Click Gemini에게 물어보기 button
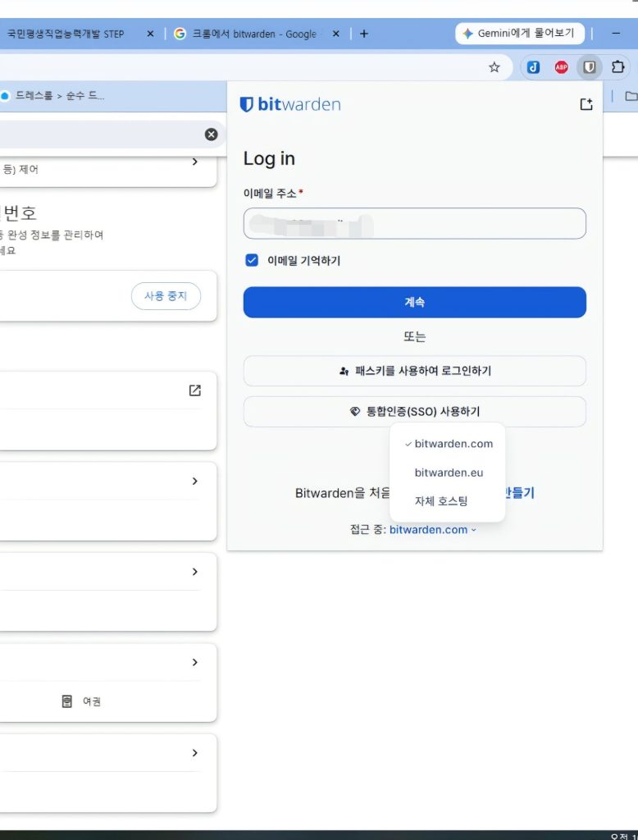Viewport: 638px width, 840px height. pos(520,33)
